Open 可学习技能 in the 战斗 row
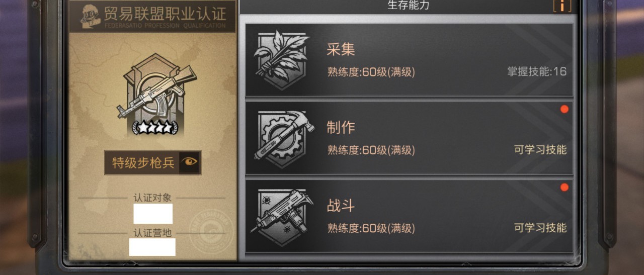 pos(540,228)
